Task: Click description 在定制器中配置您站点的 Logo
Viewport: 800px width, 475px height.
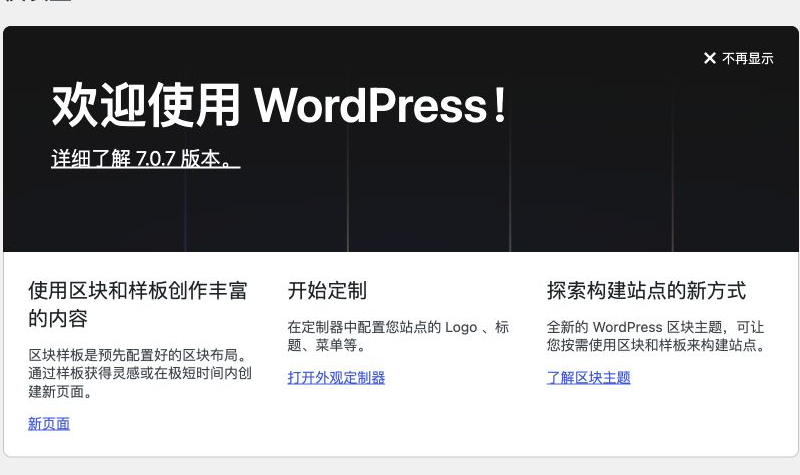Action: (398, 336)
